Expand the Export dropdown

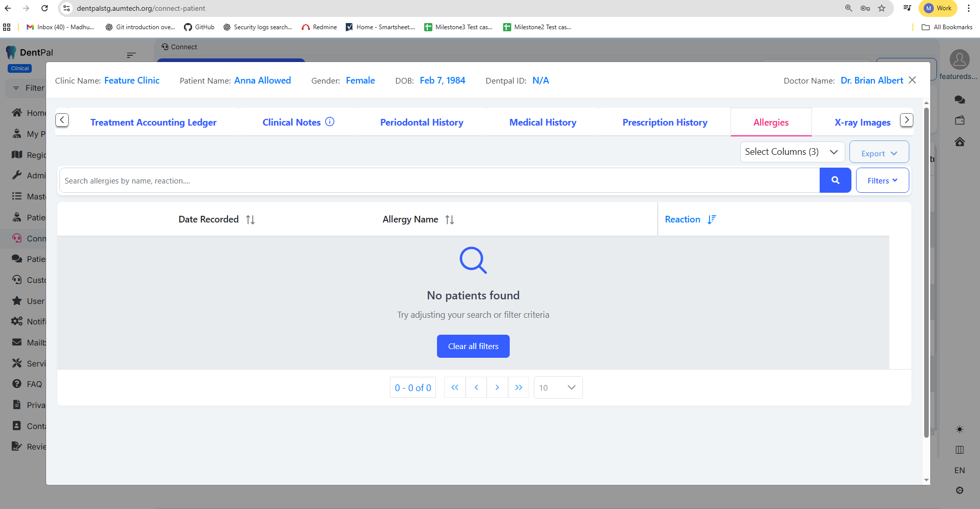point(879,153)
